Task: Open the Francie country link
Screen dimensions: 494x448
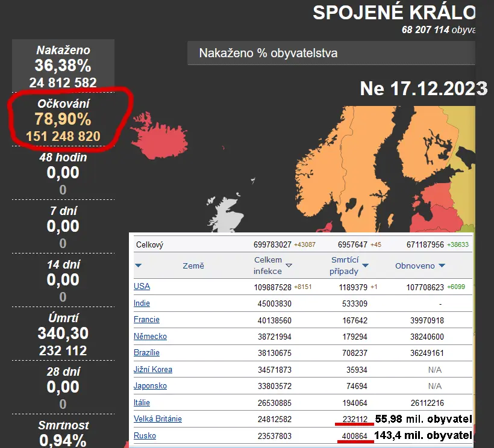Action: pos(146,320)
